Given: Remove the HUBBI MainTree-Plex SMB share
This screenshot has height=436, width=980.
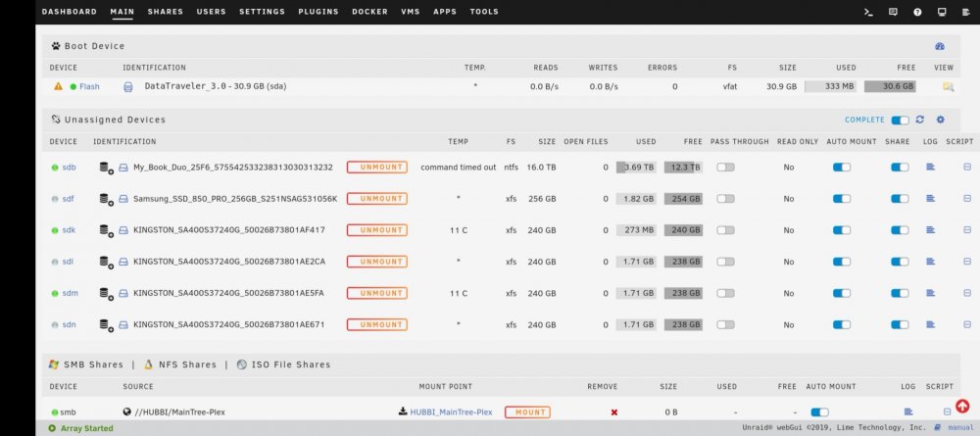Looking at the screenshot, I should (614, 412).
